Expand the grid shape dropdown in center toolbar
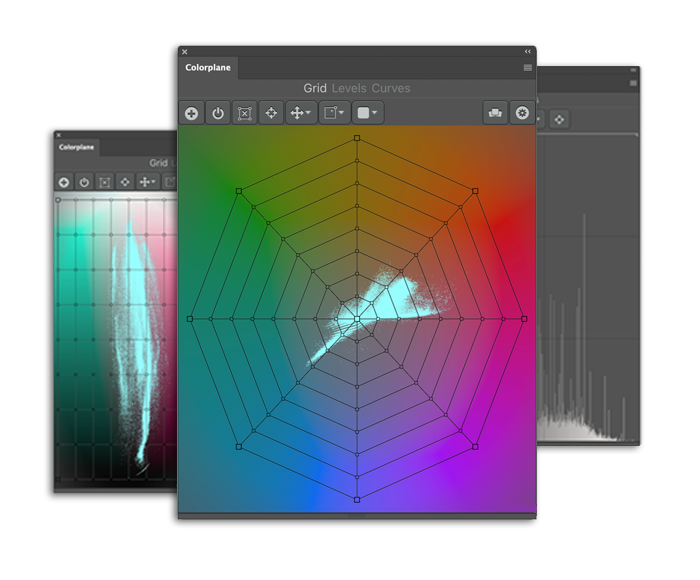 click(x=333, y=113)
